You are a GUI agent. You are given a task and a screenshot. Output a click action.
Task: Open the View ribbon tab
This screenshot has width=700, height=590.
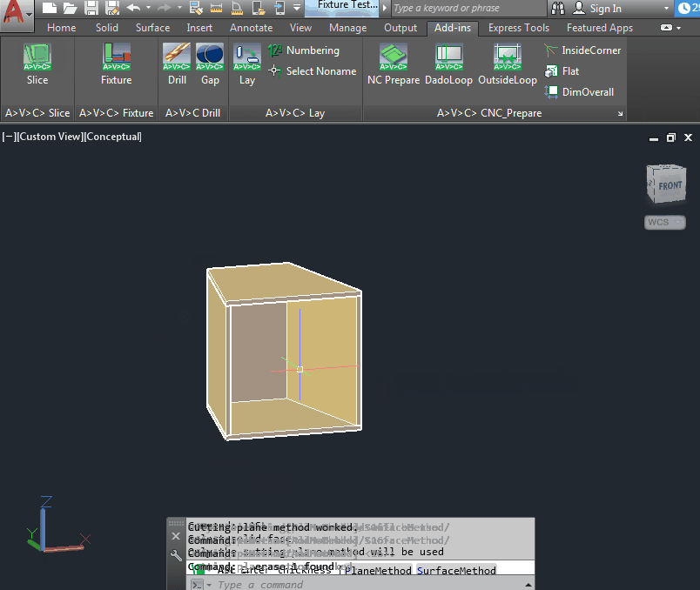[x=300, y=28]
